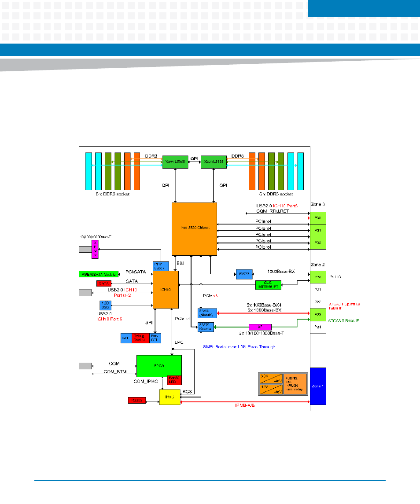Click the P31 connector block
420x504 pixels.
coord(318,231)
